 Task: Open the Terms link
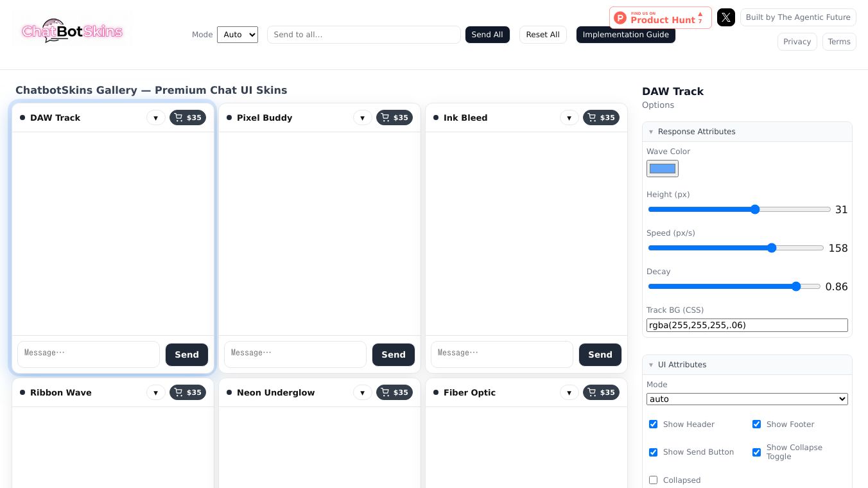click(839, 42)
